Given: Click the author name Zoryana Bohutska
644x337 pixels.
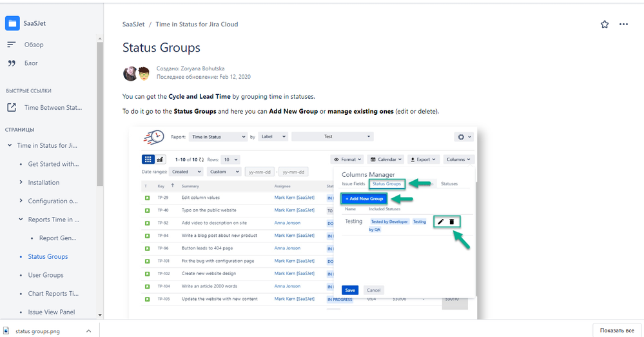Looking at the screenshot, I should [202, 68].
